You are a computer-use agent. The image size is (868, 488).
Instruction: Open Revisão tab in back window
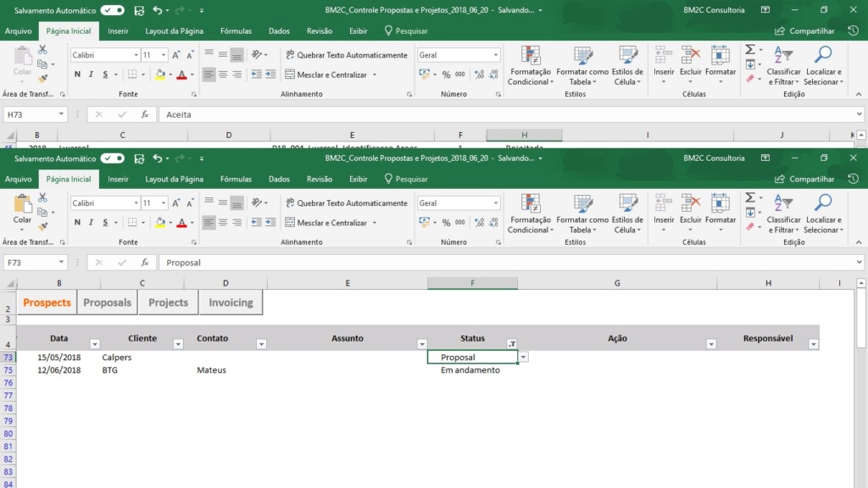320,31
